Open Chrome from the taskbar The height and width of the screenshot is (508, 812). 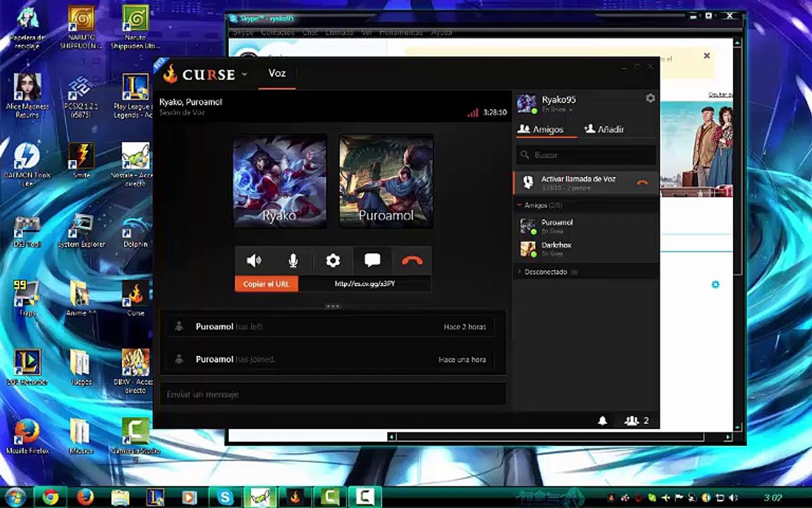click(x=50, y=497)
